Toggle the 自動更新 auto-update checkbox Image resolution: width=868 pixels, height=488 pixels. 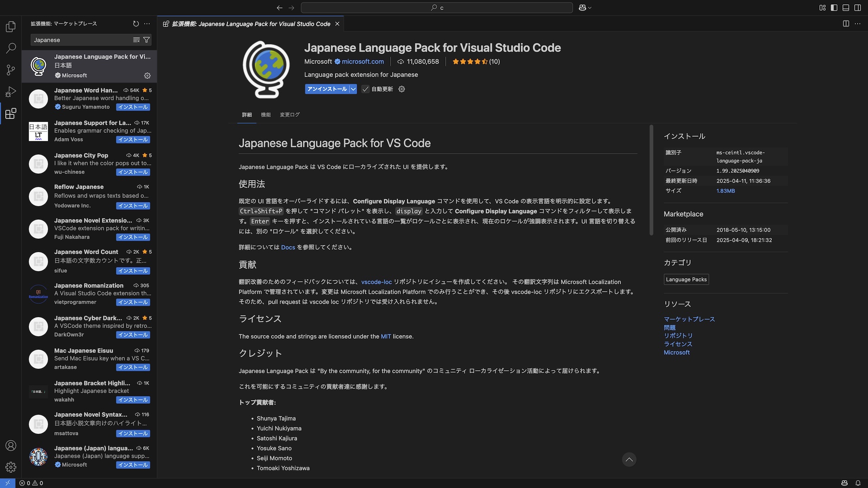tap(365, 89)
